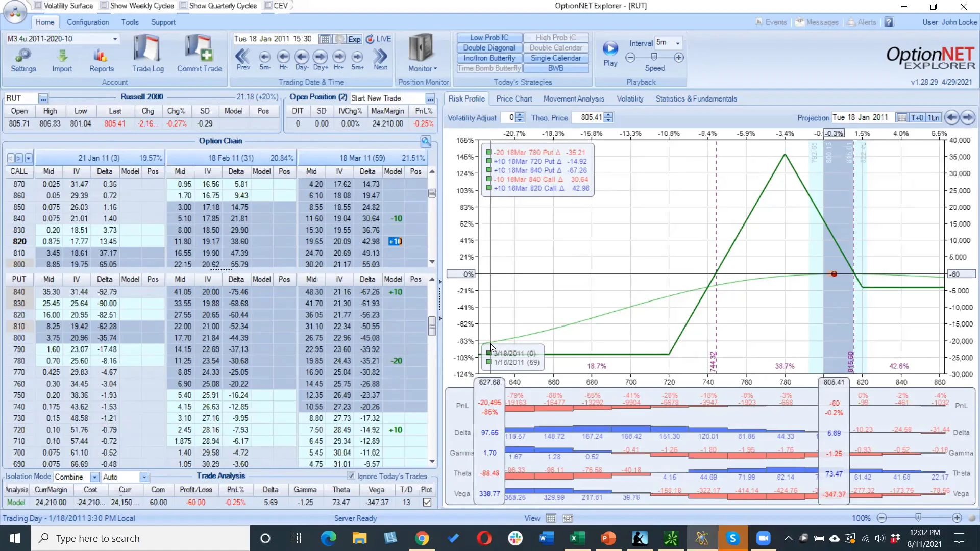
Task: Switch to the Price Chart tab
Action: (514, 99)
